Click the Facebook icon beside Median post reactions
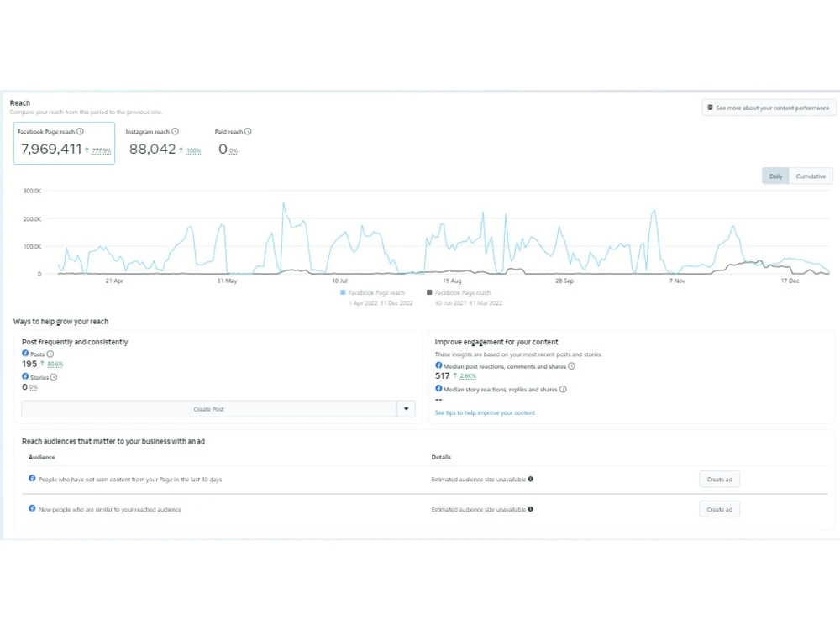This screenshot has width=840, height=630. click(x=438, y=366)
